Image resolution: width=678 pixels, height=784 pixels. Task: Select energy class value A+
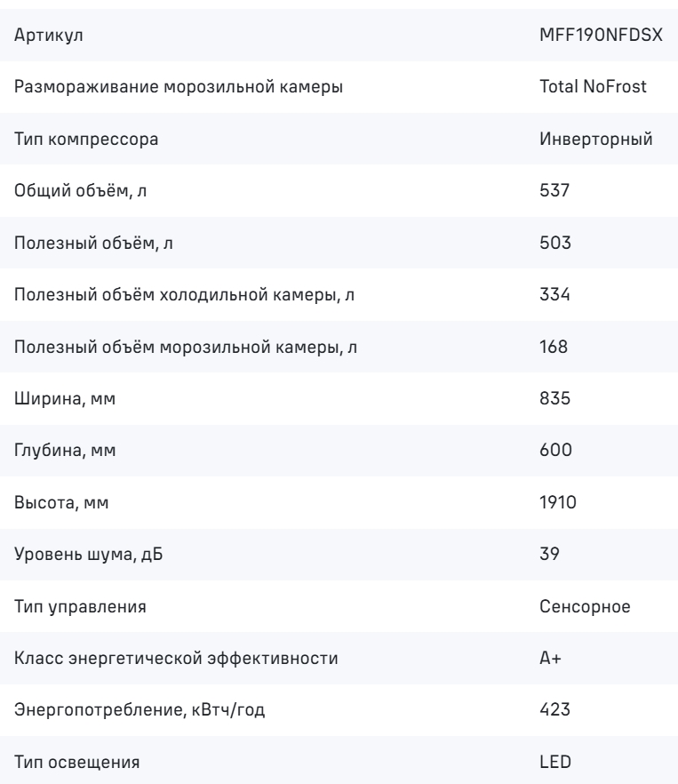click(x=551, y=658)
